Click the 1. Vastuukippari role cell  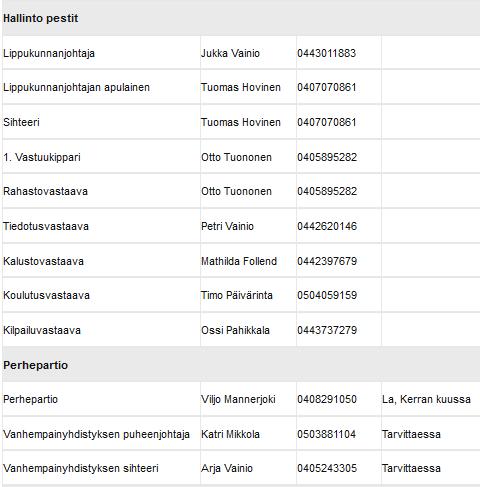click(x=101, y=157)
